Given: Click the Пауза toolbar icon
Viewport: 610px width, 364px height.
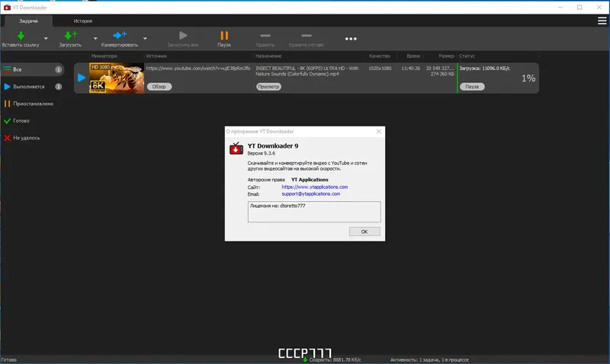Looking at the screenshot, I should 224,35.
